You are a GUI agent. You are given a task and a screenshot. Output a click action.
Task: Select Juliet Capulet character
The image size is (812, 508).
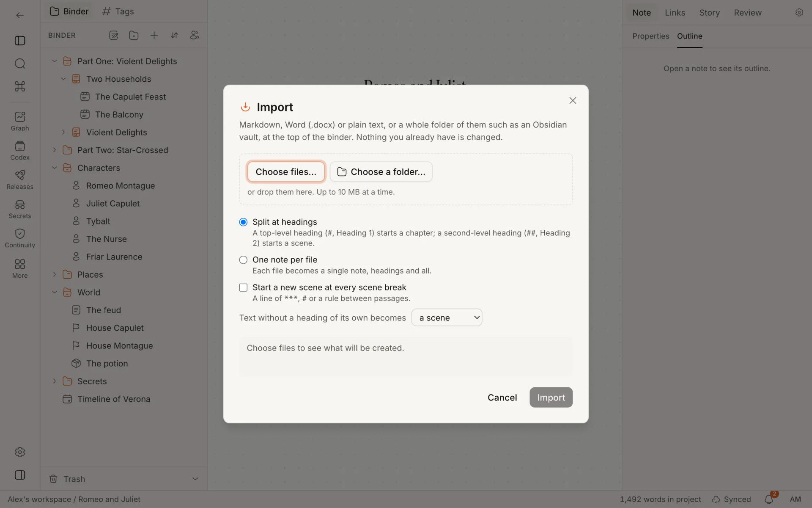[106, 204]
